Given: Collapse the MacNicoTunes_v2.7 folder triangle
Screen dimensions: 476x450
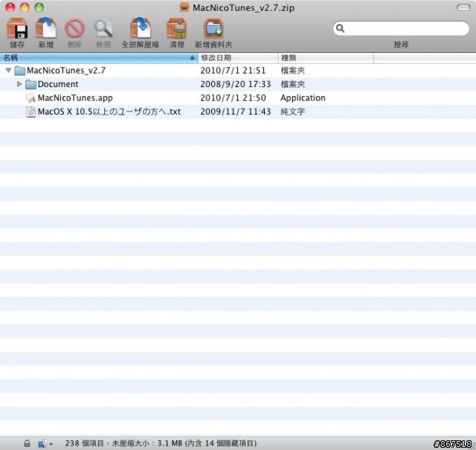Looking at the screenshot, I should point(8,71).
